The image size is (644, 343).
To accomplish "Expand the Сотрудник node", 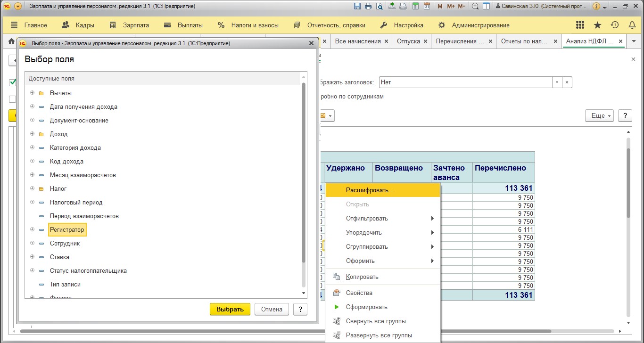I will pos(32,243).
